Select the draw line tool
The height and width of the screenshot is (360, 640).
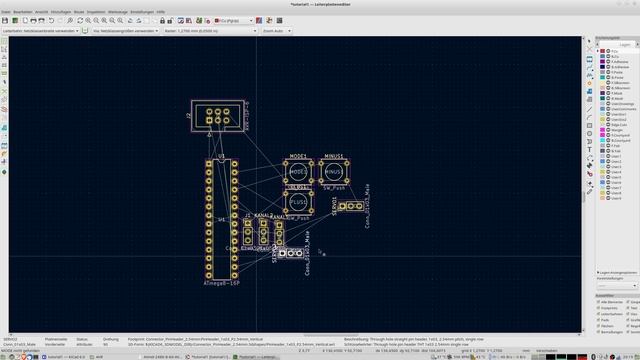click(589, 109)
